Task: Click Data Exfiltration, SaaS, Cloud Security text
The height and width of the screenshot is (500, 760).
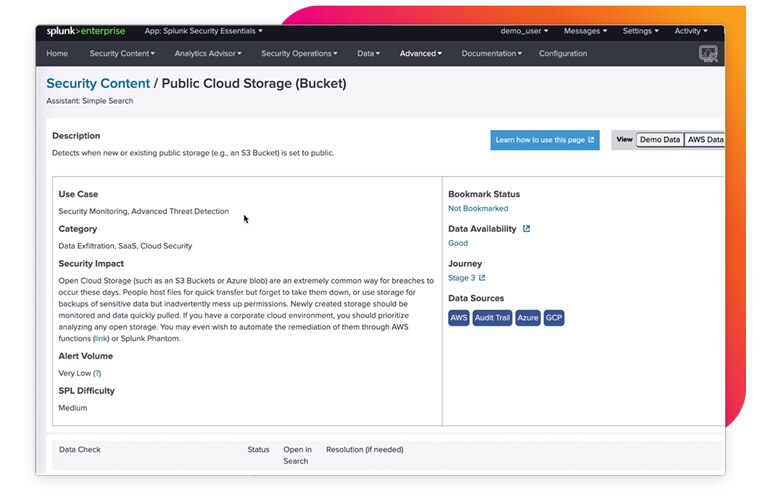Action: pos(125,246)
